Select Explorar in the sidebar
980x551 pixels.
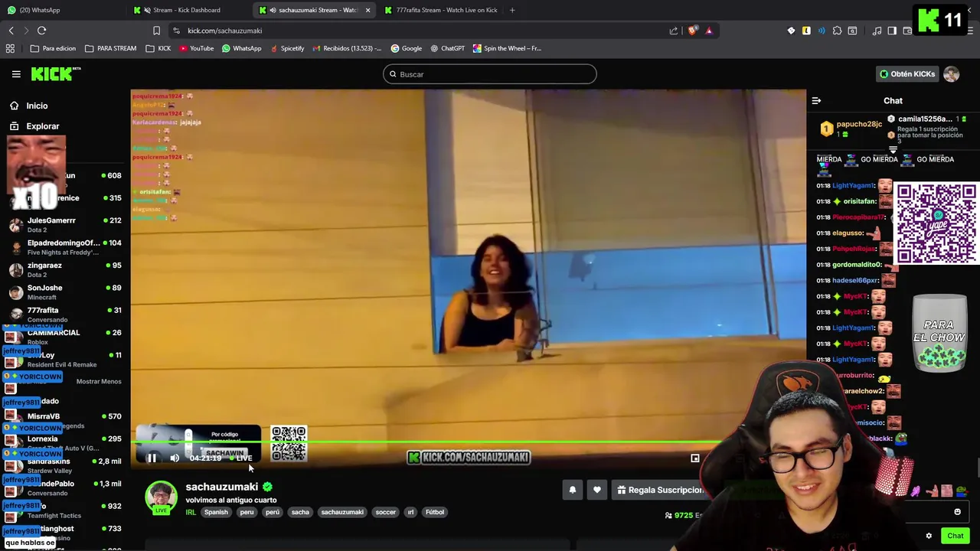click(42, 126)
